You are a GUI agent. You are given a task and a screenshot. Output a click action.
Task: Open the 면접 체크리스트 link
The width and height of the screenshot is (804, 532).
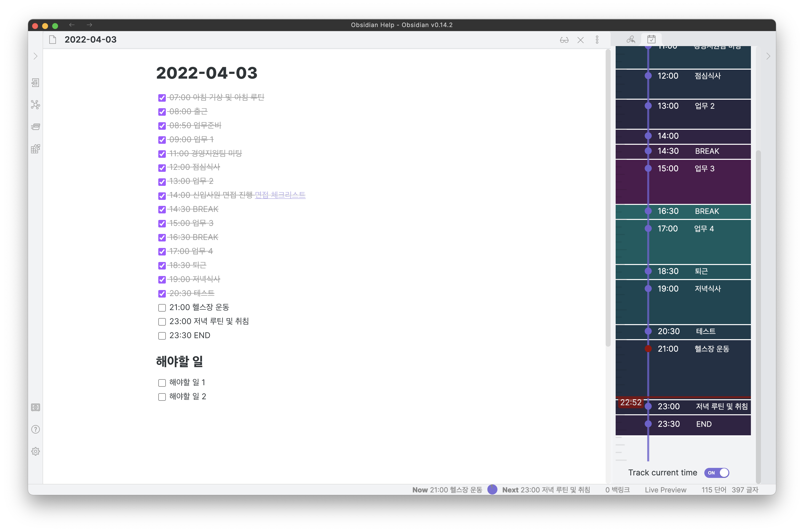[x=280, y=195]
